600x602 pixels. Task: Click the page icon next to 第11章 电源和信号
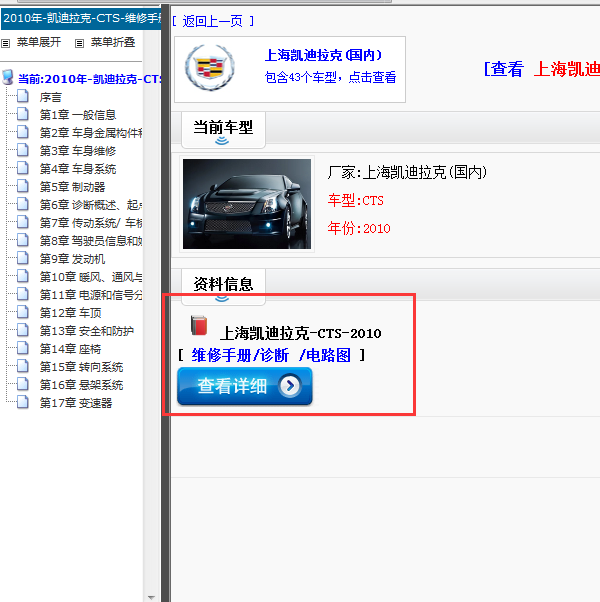[23, 294]
